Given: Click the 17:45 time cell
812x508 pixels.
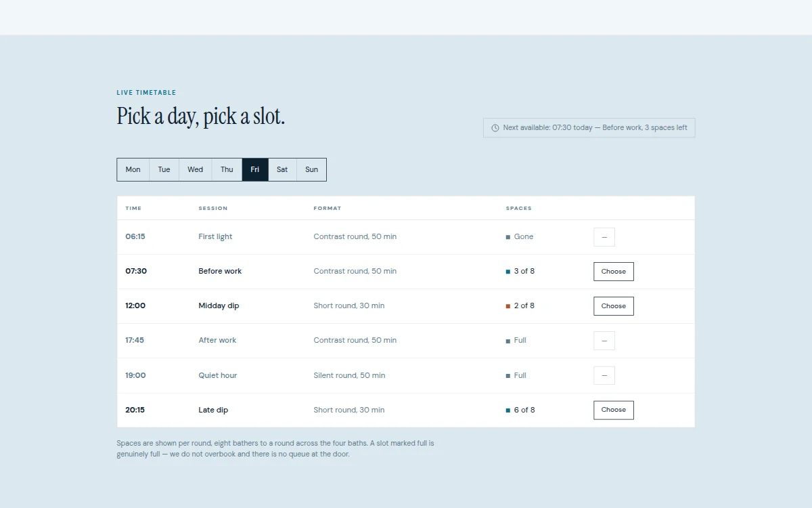Looking at the screenshot, I should pos(135,340).
